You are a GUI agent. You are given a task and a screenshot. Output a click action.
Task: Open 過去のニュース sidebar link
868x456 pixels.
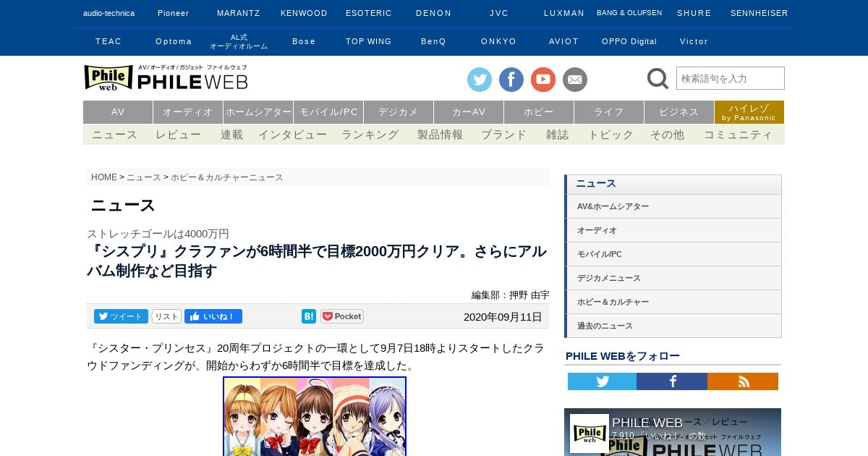pos(673,326)
